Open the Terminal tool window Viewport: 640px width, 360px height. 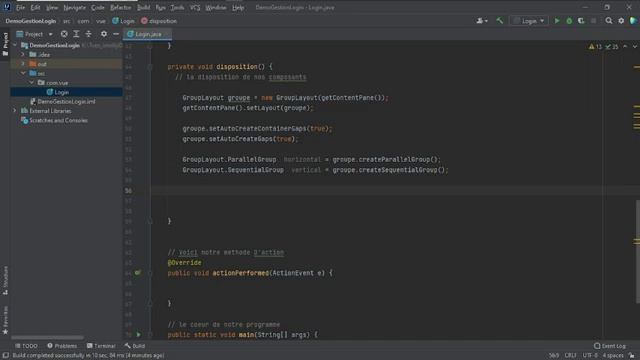101,346
